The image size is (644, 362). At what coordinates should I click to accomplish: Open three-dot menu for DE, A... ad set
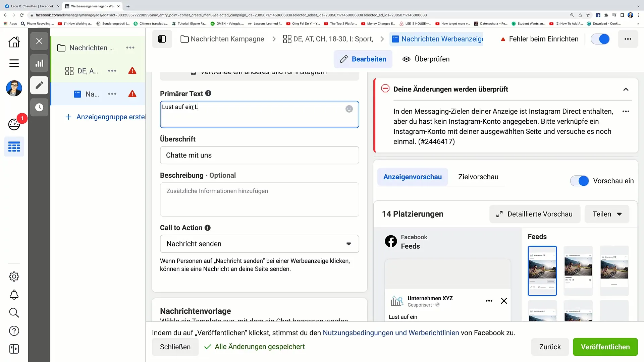click(112, 71)
